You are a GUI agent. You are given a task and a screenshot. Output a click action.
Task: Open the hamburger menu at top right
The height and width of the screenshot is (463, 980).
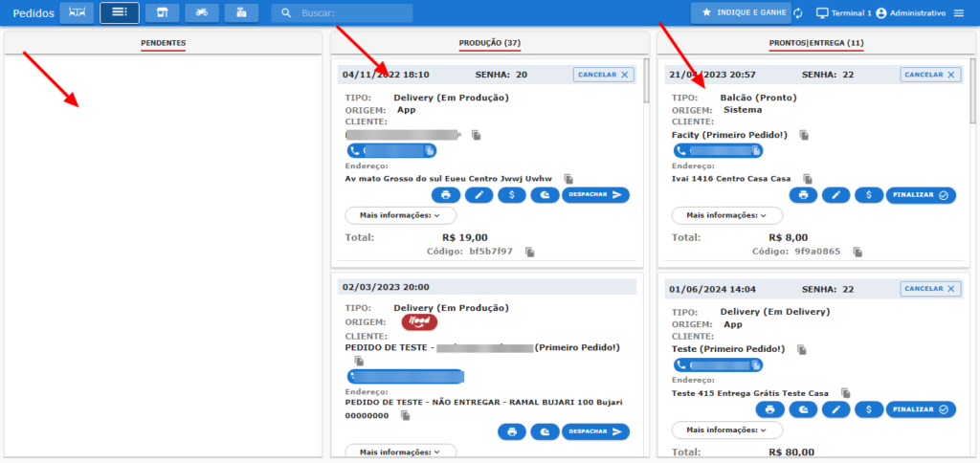tap(959, 12)
